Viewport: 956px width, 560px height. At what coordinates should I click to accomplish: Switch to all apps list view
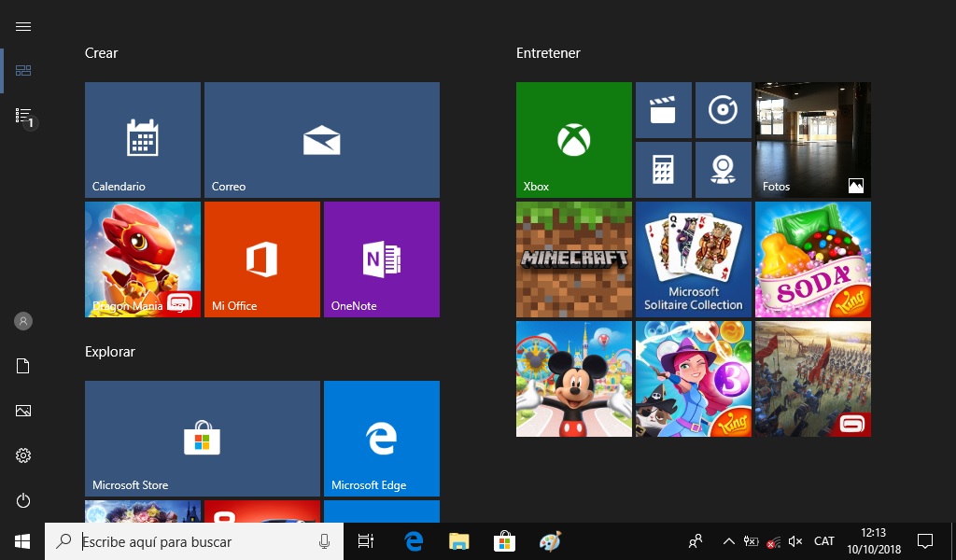click(23, 116)
